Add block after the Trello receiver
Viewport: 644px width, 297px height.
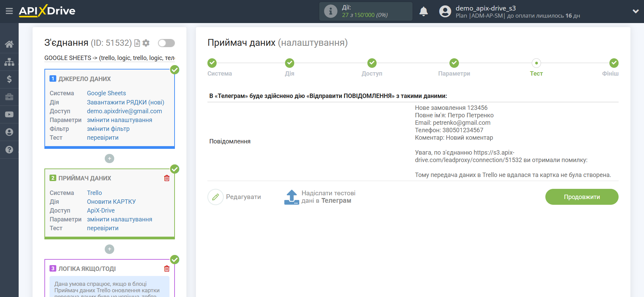click(109, 249)
